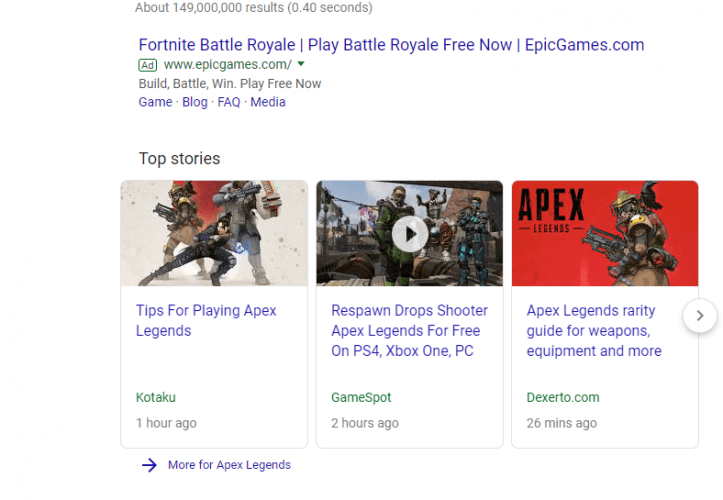723x500 pixels.
Task: Click the Kotaku source label
Action: (156, 397)
